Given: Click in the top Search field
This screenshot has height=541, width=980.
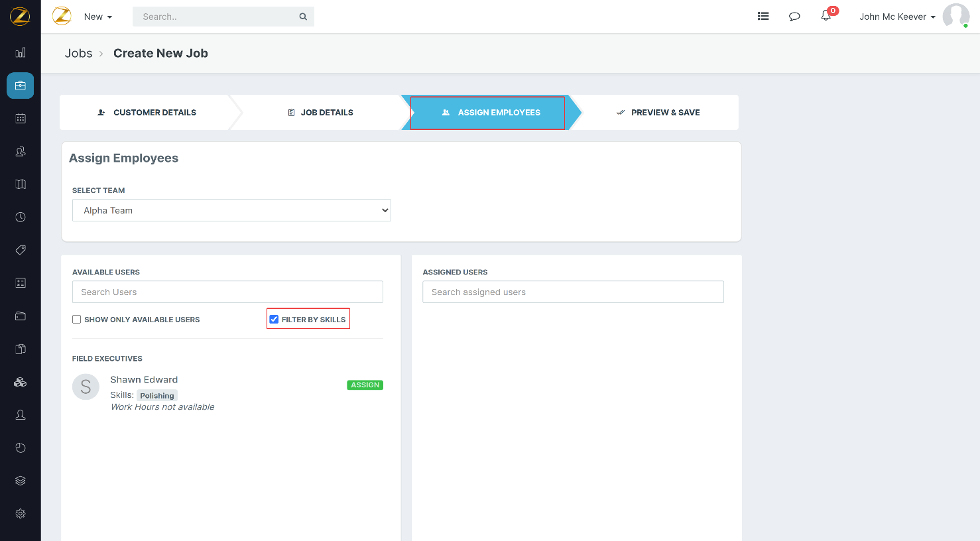Looking at the screenshot, I should [x=215, y=17].
